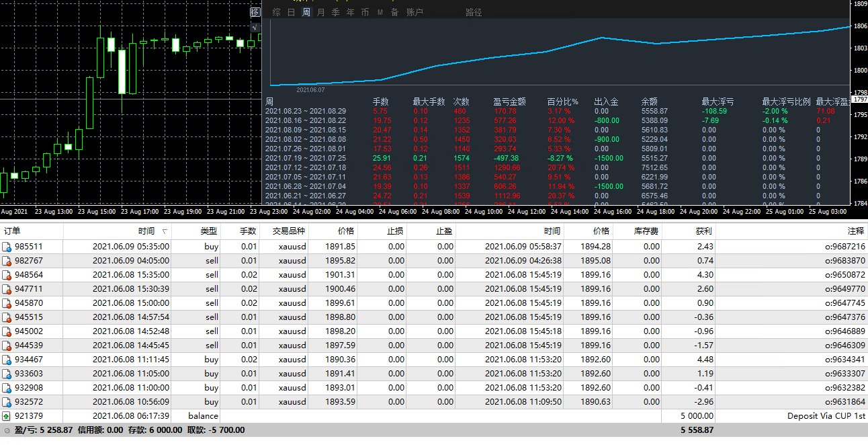The image size is (868, 445).
Task: Click the 移 move icon on the panel
Action: [x=255, y=12]
